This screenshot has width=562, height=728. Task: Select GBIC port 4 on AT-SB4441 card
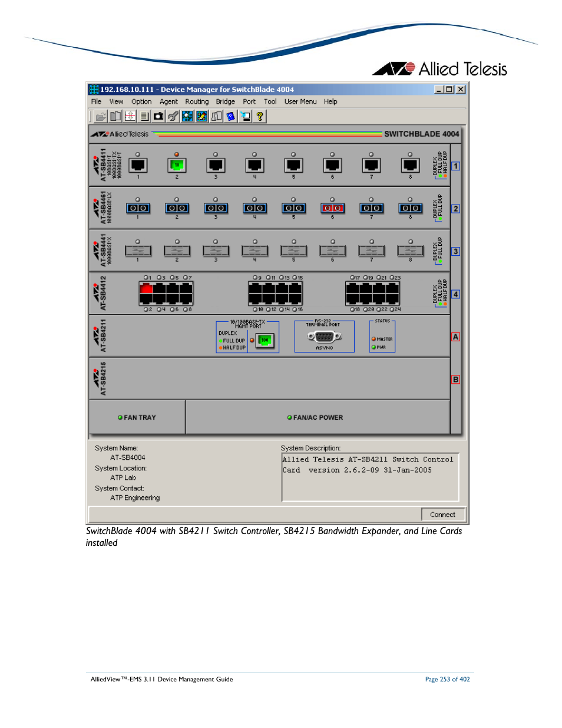click(254, 251)
